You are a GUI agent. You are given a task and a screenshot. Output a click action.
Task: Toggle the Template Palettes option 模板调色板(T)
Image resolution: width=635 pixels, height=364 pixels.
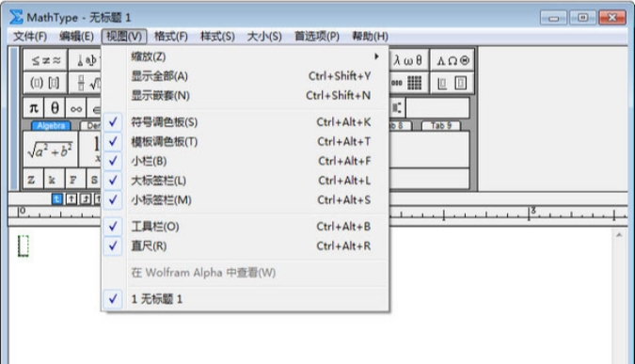click(246, 141)
